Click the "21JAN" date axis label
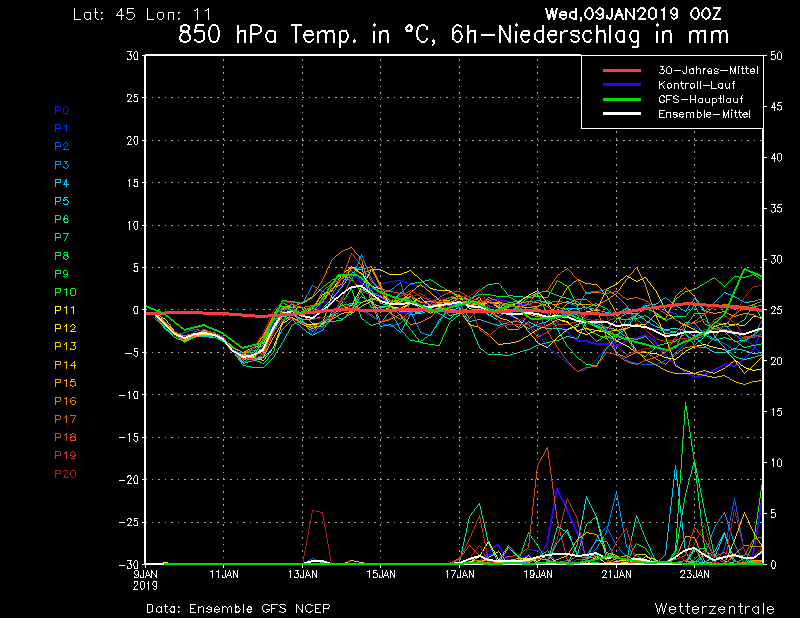Screen dimensions: 800x618 click(616, 574)
